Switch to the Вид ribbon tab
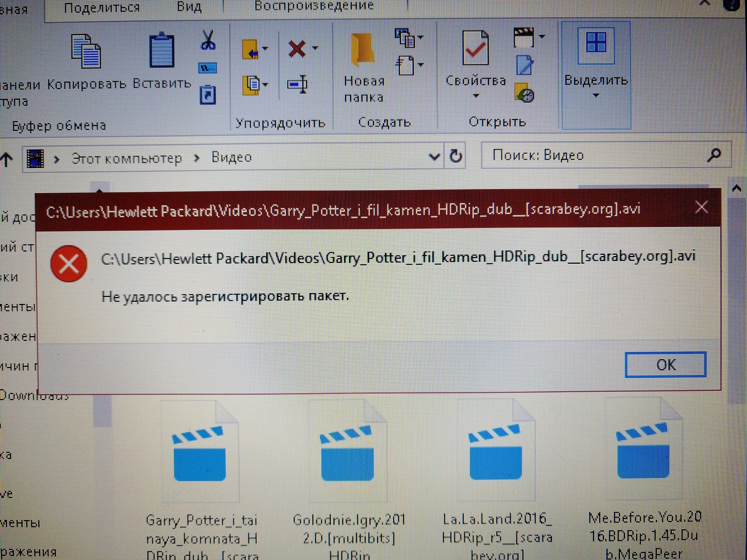 pyautogui.click(x=189, y=6)
